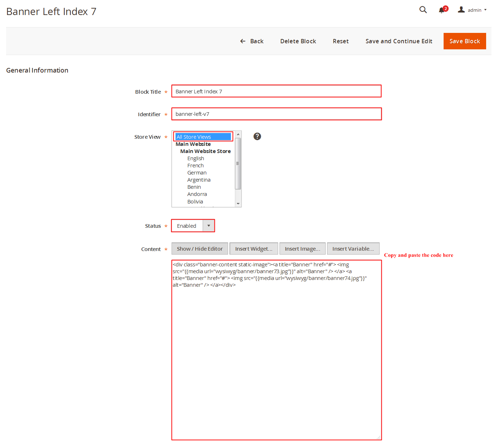Image resolution: width=494 pixels, height=448 pixels.
Task: Go back using the Back arrow
Action: point(252,41)
